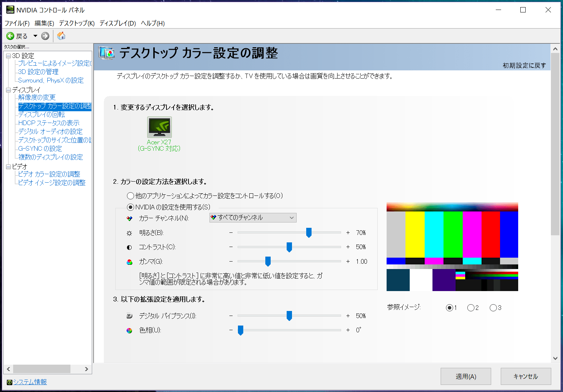The image size is (563, 392).
Task: Select 他のアプリケーション color control radio button
Action: (131, 196)
